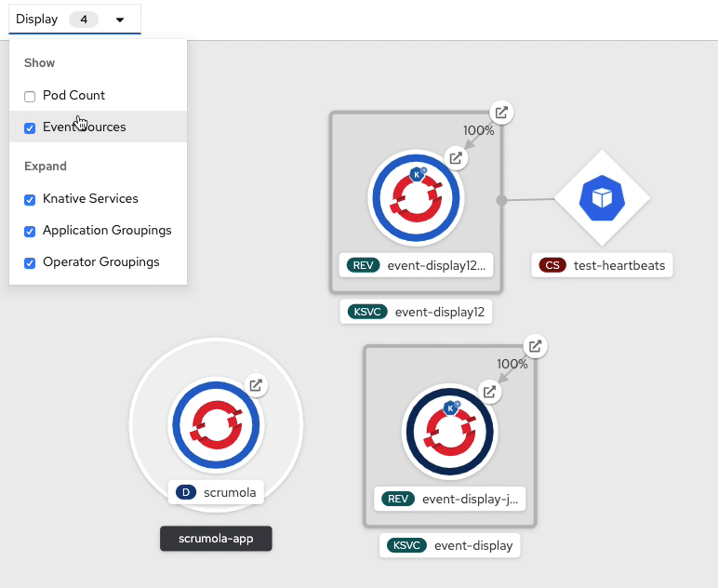The image size is (718, 588).
Task: Click the REV label event-display-j...
Action: tap(449, 499)
